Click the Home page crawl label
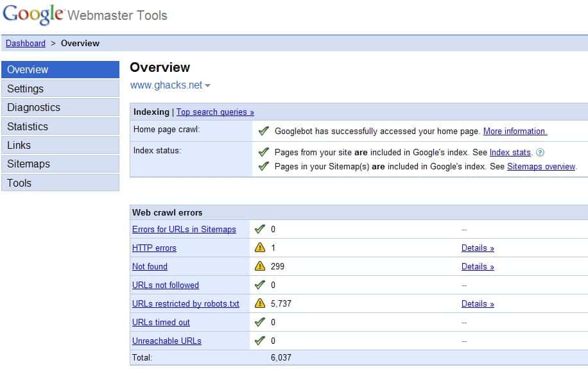 (x=167, y=130)
